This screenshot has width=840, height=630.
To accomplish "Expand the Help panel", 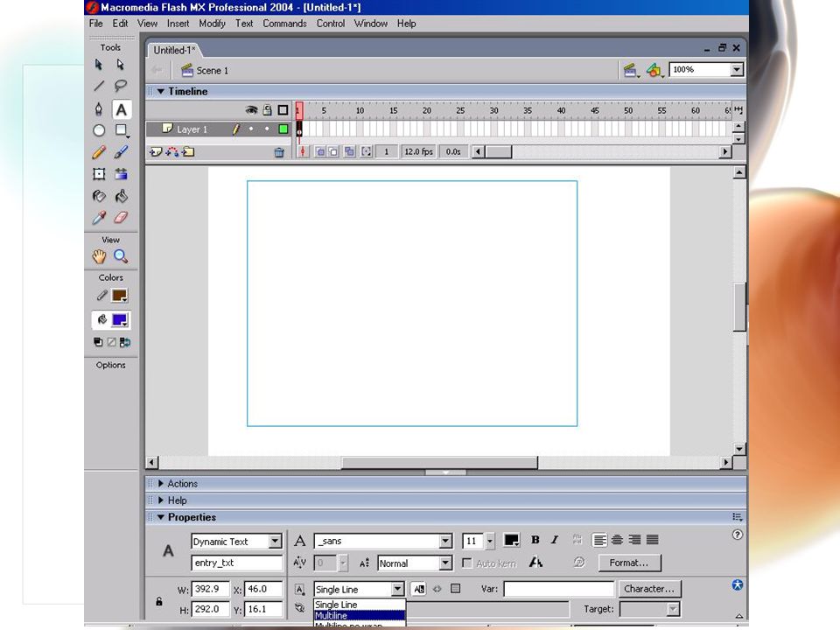I will [161, 500].
